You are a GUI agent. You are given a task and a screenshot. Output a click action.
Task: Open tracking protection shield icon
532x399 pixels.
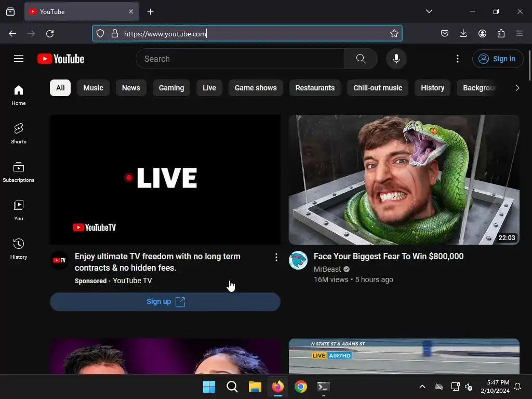click(100, 34)
